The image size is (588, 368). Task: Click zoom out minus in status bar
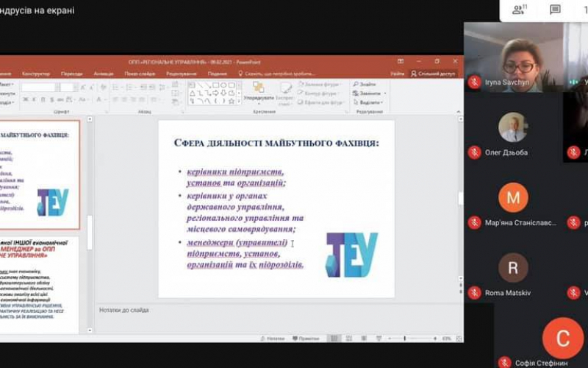[390, 339]
